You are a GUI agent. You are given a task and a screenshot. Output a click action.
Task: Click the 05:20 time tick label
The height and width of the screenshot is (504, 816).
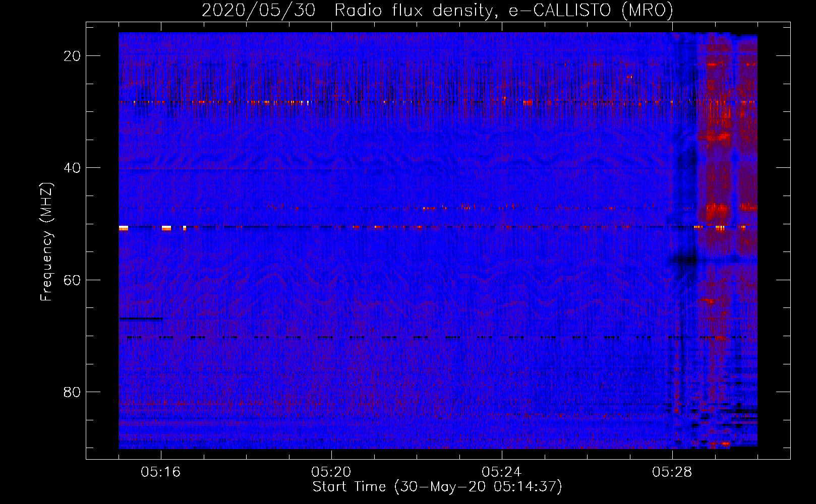(331, 472)
